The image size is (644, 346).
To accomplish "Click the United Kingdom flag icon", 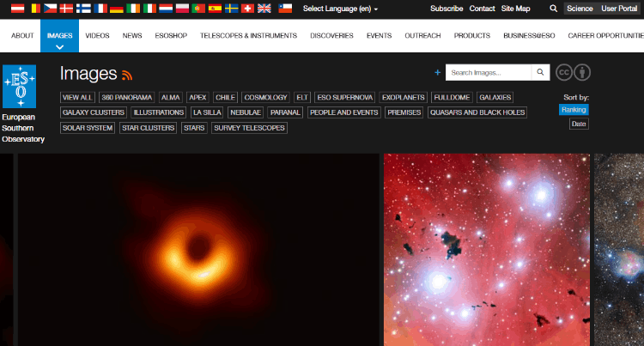I will coord(264,9).
